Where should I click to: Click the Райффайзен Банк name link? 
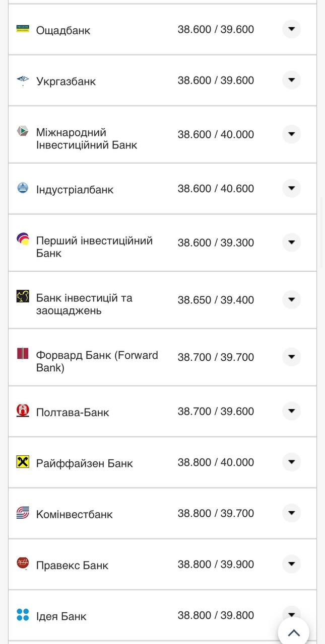pos(84,463)
